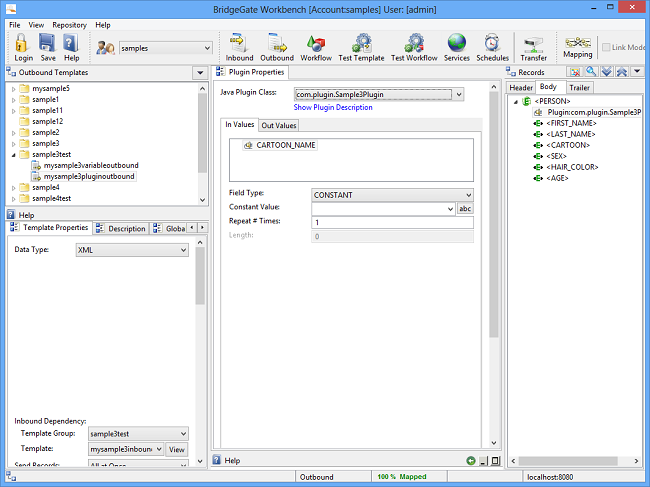Click the abc button beside Constant Value
The width and height of the screenshot is (650, 487).
(465, 208)
